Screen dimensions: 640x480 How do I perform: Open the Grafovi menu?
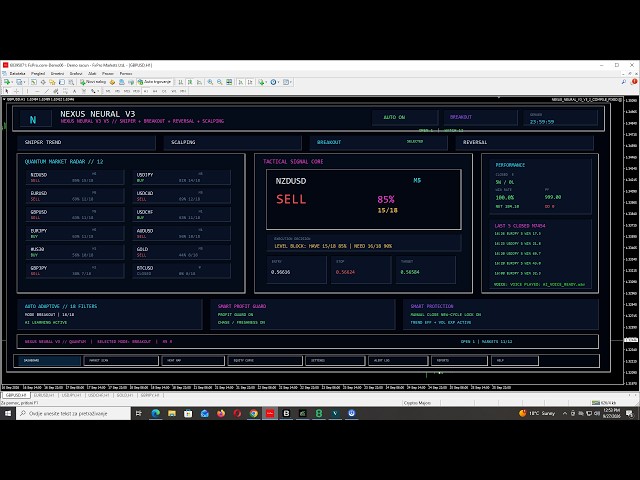point(76,73)
